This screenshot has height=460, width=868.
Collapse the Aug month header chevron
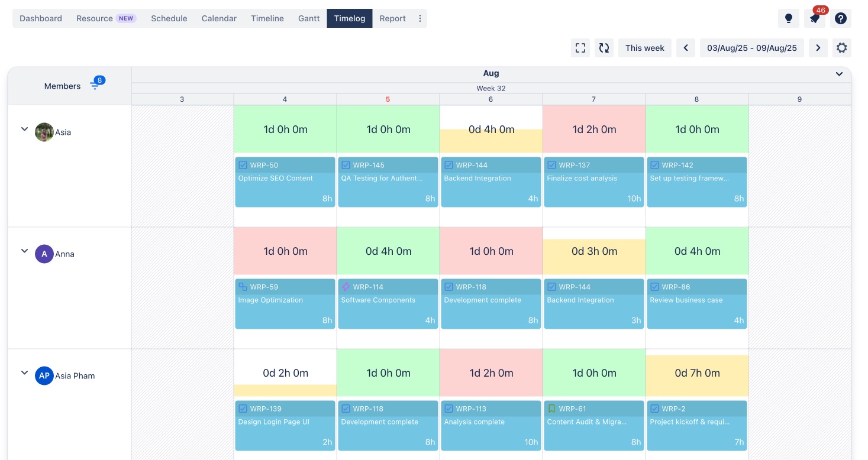(839, 74)
